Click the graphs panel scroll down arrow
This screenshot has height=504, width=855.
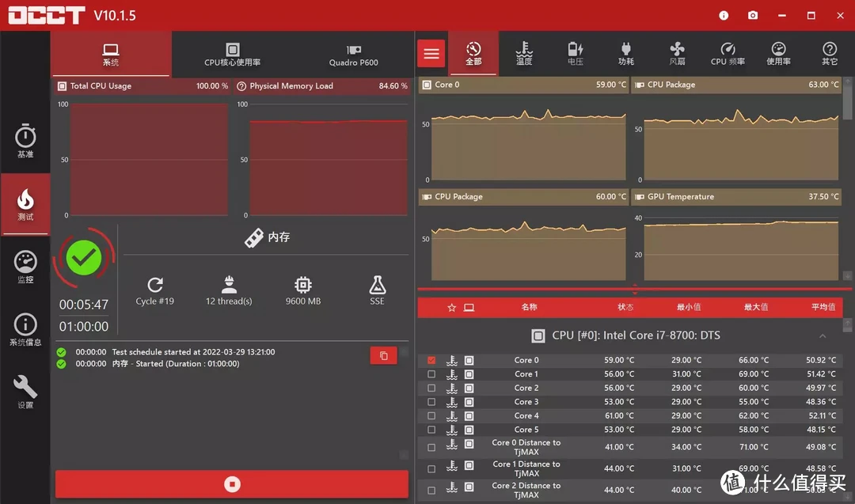[847, 275]
